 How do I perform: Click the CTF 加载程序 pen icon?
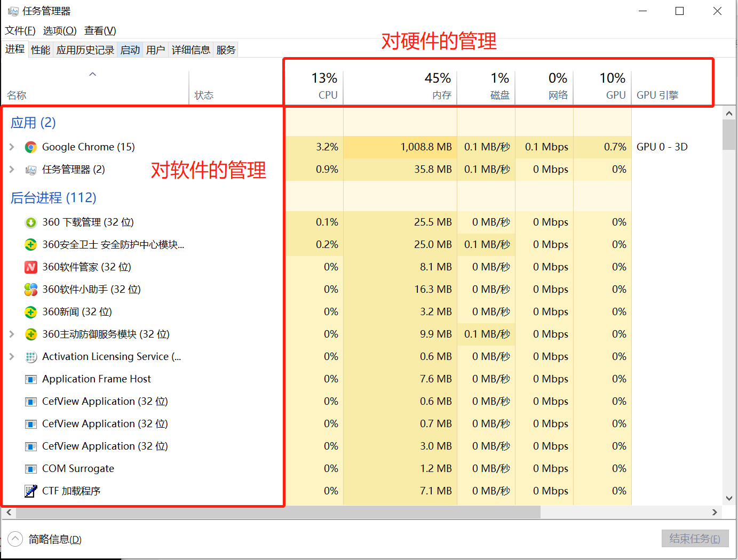point(31,491)
